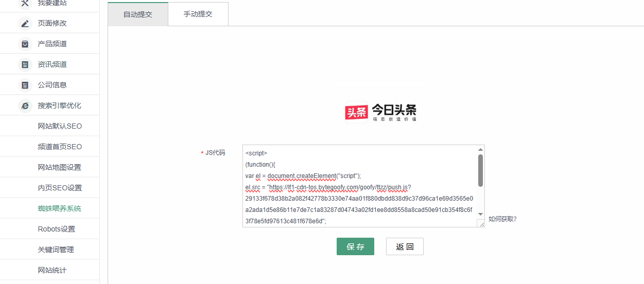Image resolution: width=644 pixels, height=284 pixels.
Task: Click the news icon beside 资讯频道
Action: 25,64
